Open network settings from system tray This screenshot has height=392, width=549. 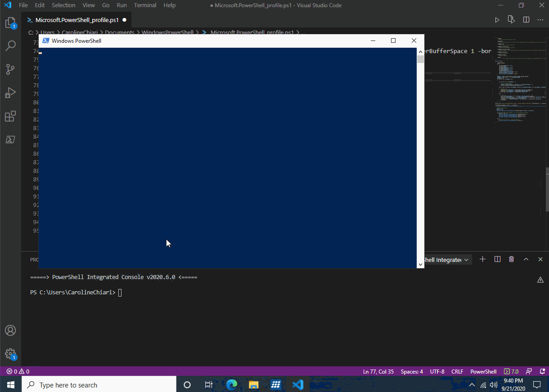coord(483,385)
